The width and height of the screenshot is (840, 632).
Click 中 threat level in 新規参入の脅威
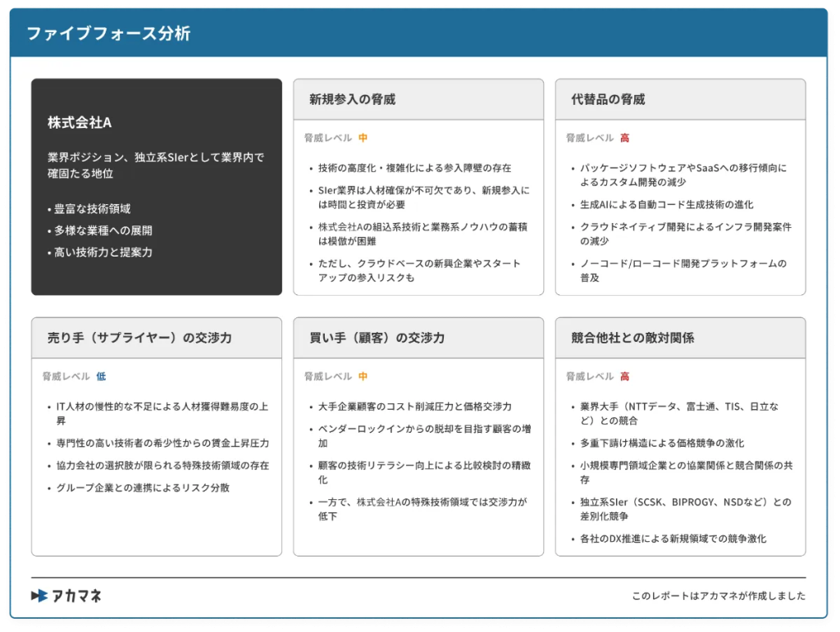[x=363, y=138]
